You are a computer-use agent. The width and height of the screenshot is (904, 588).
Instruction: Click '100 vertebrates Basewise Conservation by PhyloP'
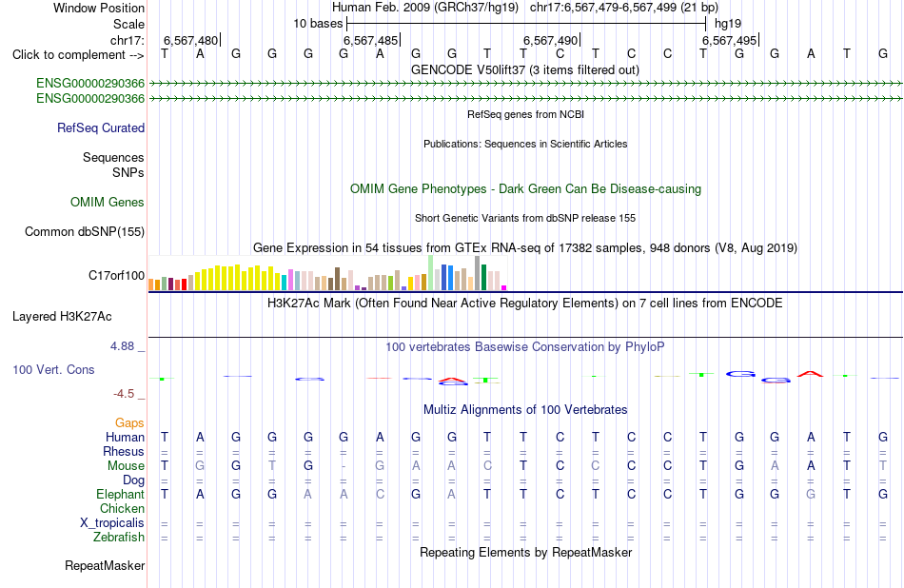point(525,347)
